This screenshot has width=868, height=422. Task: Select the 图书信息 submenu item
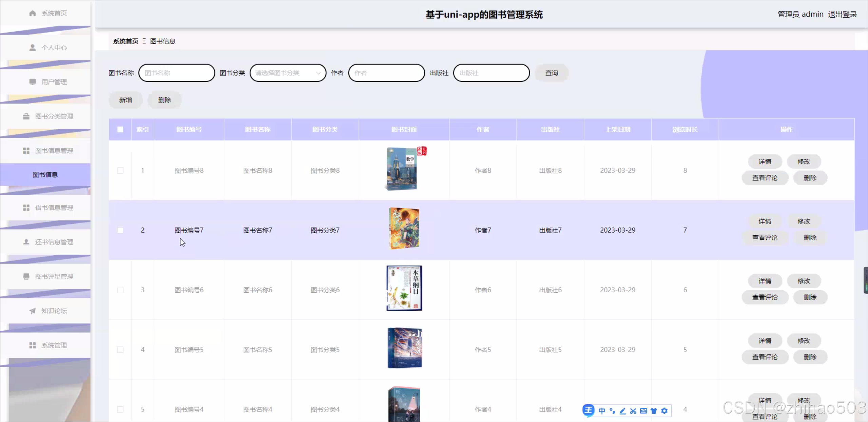point(45,174)
